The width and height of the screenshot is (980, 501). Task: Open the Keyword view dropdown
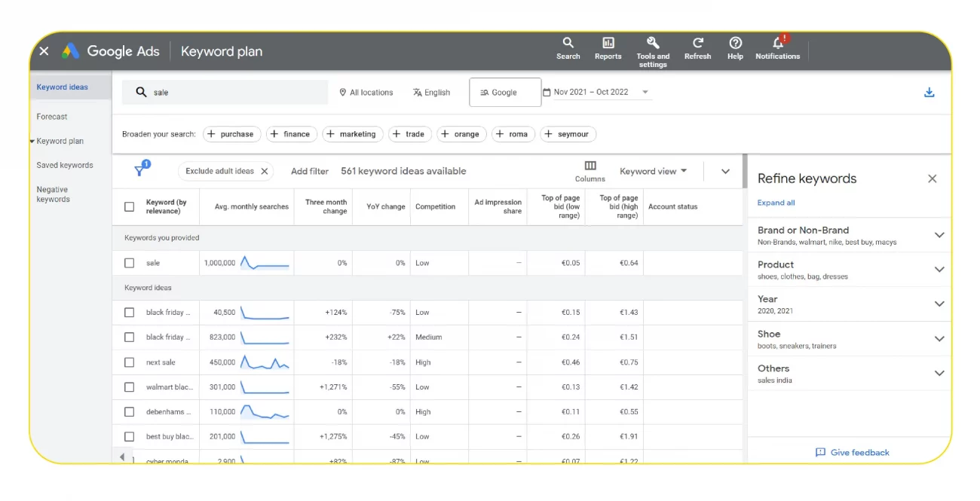pyautogui.click(x=654, y=171)
